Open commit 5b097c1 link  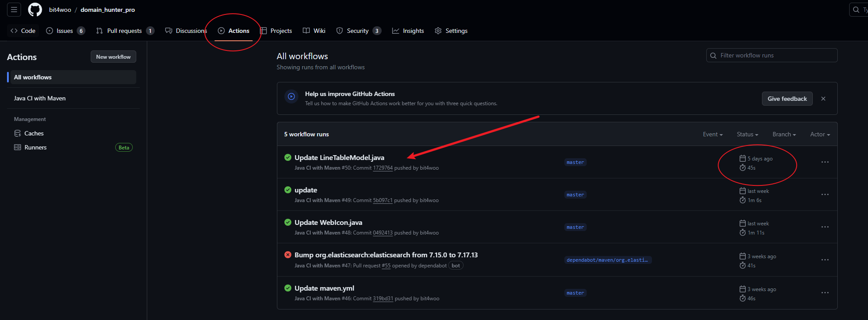[383, 200]
